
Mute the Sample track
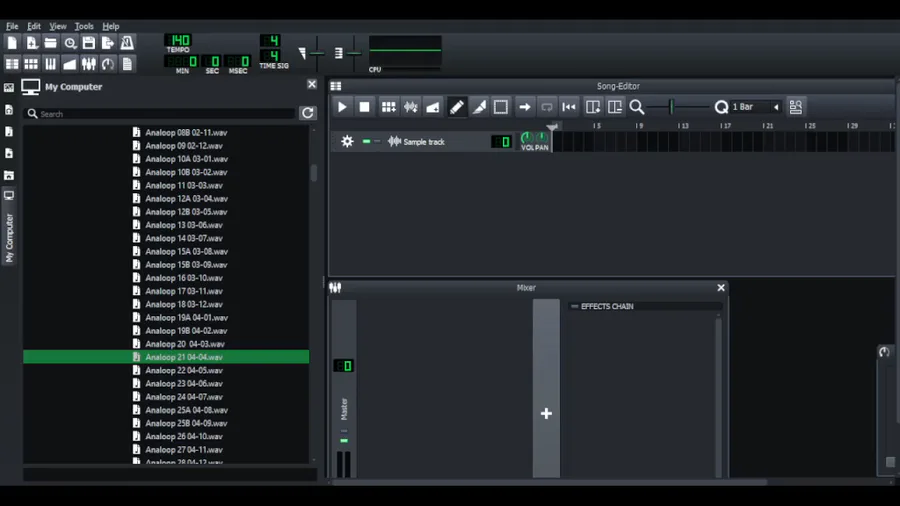pos(366,141)
